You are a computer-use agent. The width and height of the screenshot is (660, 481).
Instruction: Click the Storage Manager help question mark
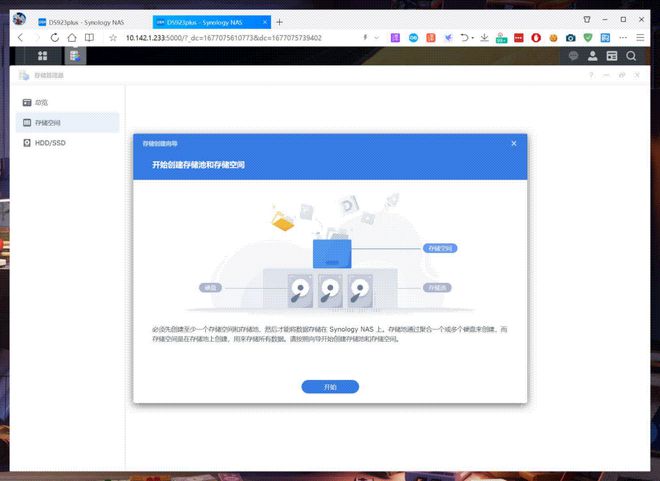[591, 75]
